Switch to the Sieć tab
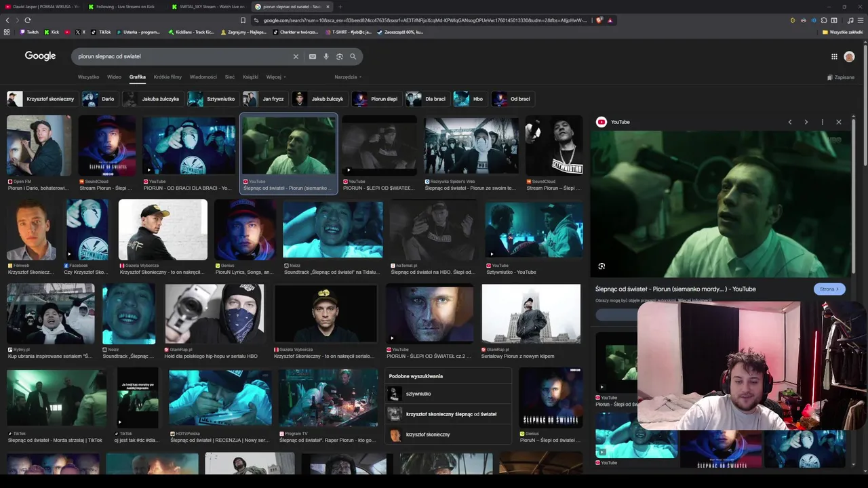This screenshot has width=868, height=488. 230,77
